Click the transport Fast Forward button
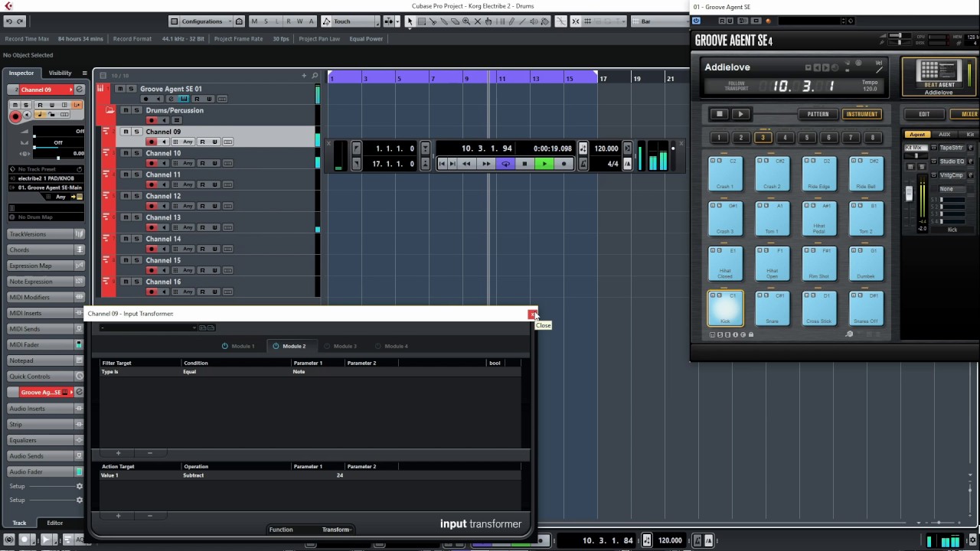Viewport: 980px width, 551px height. pos(485,164)
